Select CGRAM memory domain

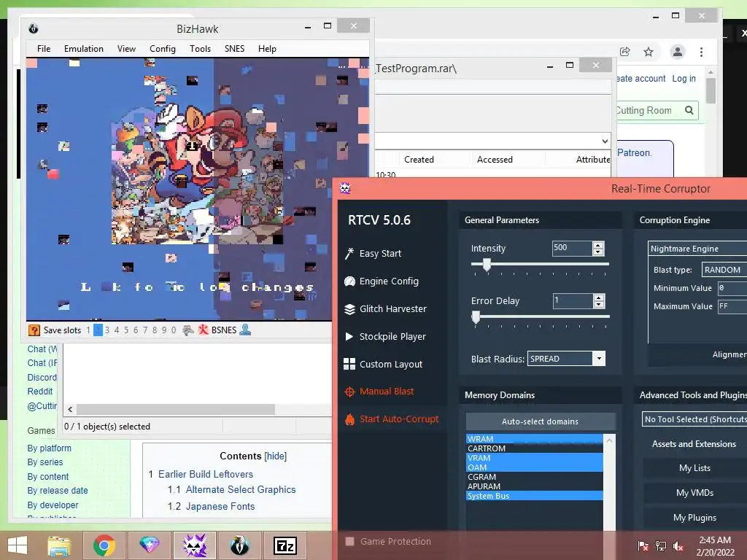535,477
